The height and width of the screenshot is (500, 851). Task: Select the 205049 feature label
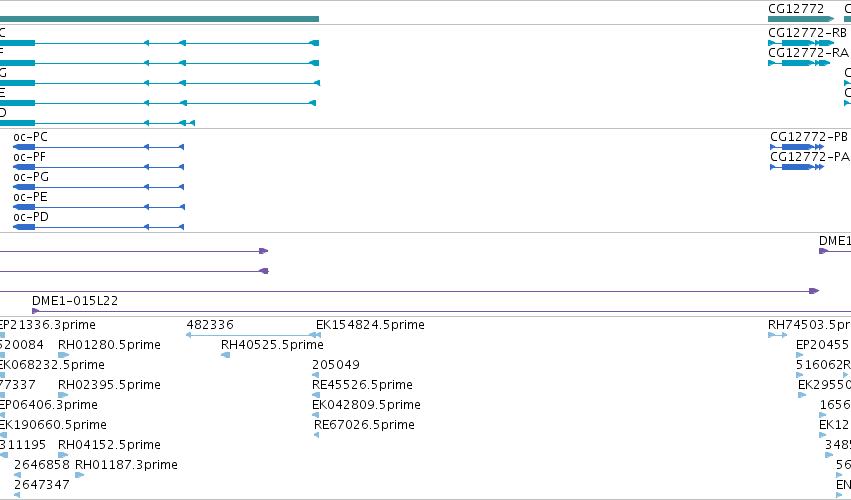(336, 365)
